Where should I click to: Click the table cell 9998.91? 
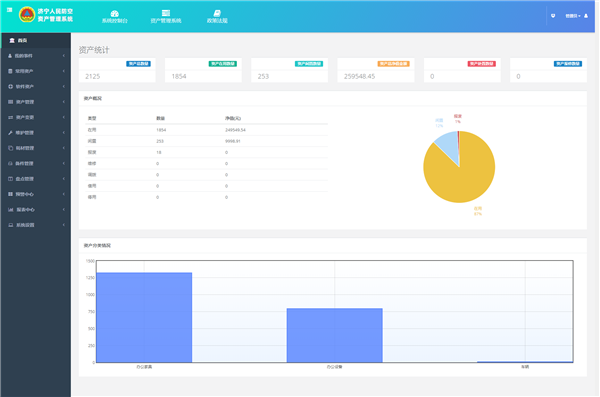coord(233,141)
